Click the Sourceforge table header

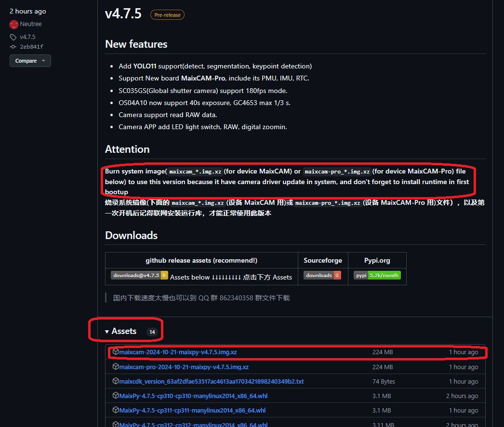point(323,260)
